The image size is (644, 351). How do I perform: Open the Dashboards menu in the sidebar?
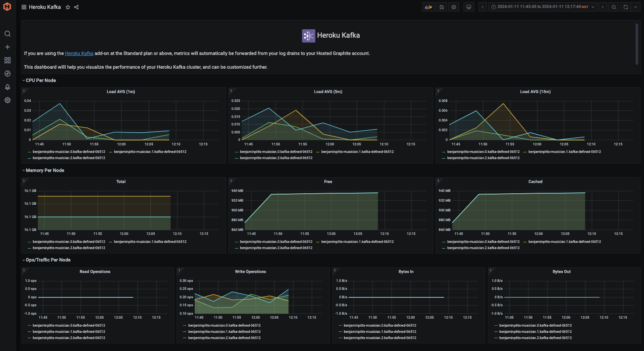(7, 60)
